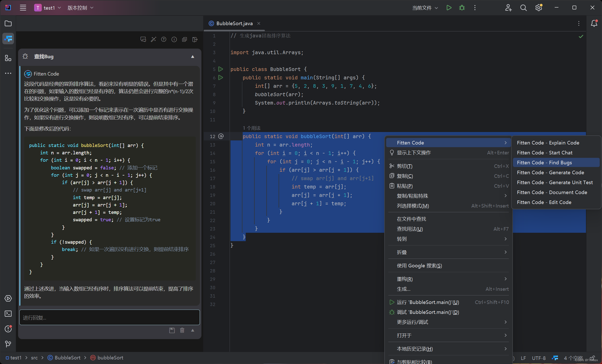Delete the conversation with the trash icon

(182, 330)
